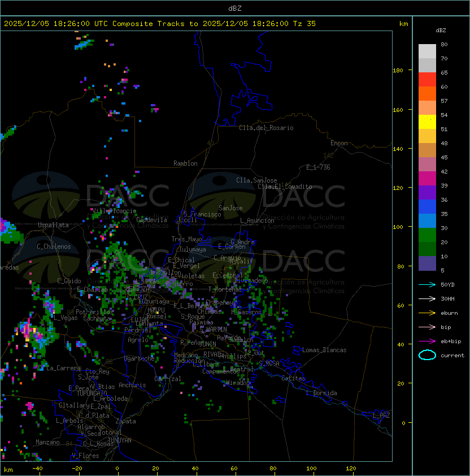Choose the bright green 20–30 dBZ swatch

click(x=427, y=235)
